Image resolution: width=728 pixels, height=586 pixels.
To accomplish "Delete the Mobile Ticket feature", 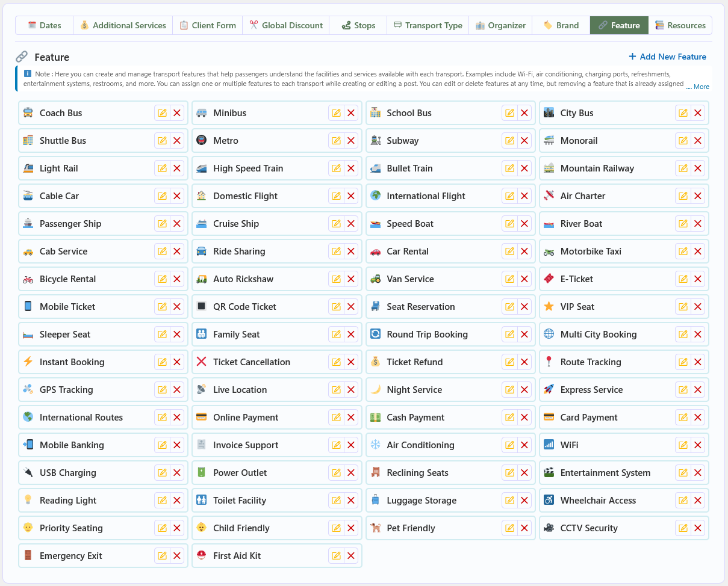I will [177, 307].
